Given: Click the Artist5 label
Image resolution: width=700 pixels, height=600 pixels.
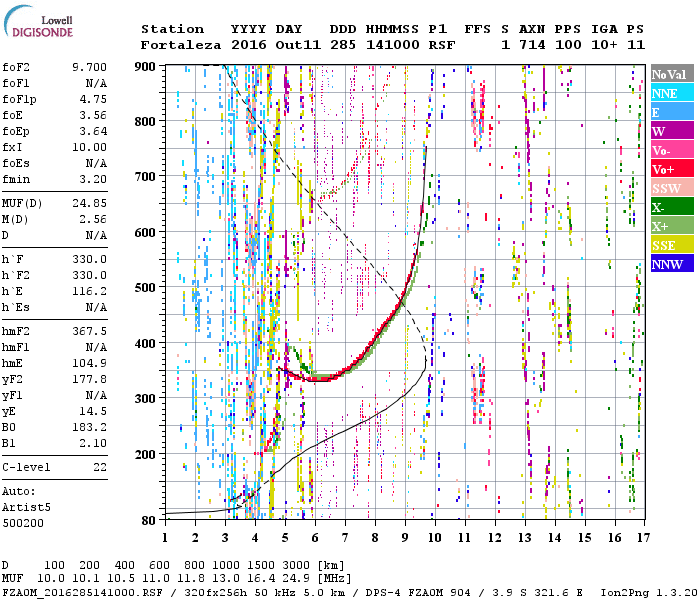Looking at the screenshot, I should (x=26, y=508).
